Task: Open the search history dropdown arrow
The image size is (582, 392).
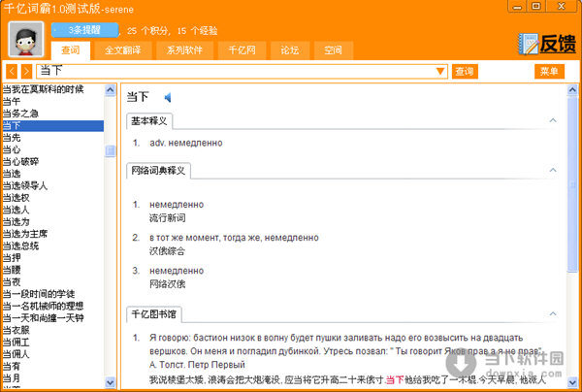Action: [x=440, y=71]
